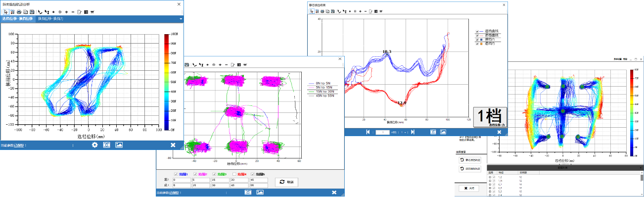The image size is (644, 197).
Task: Click the page number field in static shift bar
Action: point(382,132)
